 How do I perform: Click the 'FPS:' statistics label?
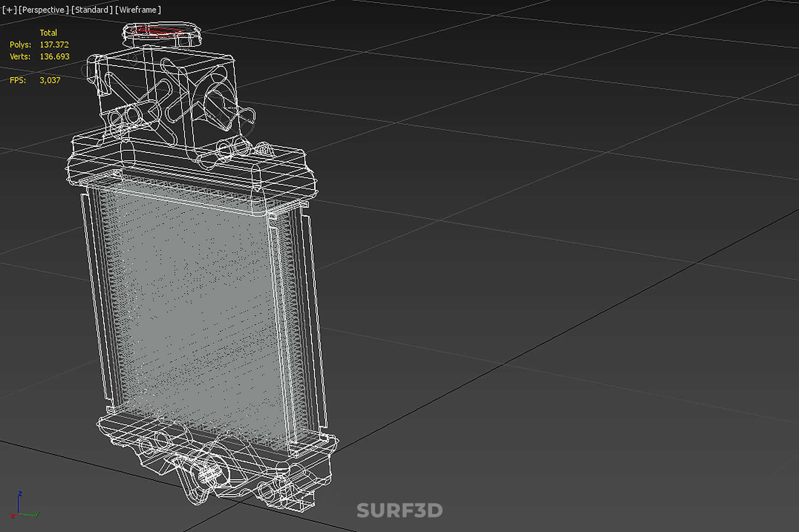(18, 80)
